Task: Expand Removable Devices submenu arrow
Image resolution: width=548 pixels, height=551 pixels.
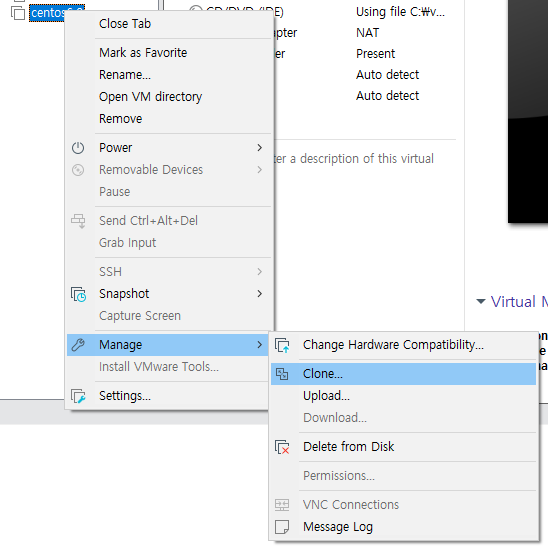Action: (x=259, y=170)
